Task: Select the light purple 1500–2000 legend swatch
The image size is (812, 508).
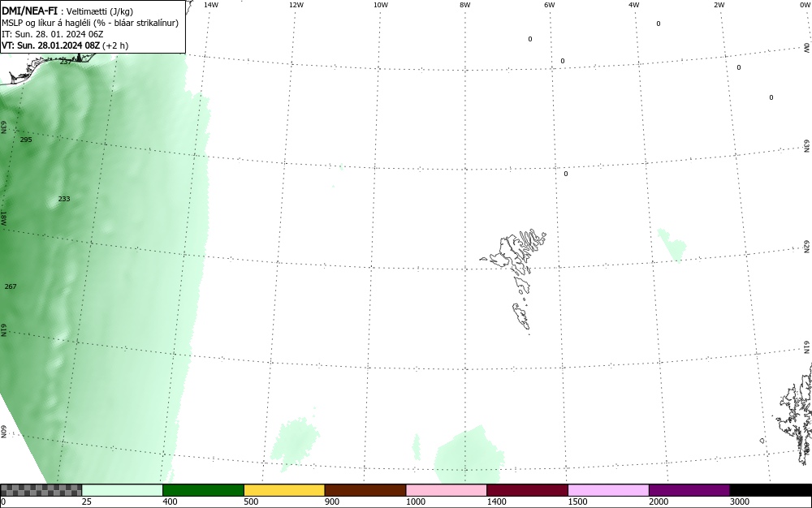Action: [608, 490]
